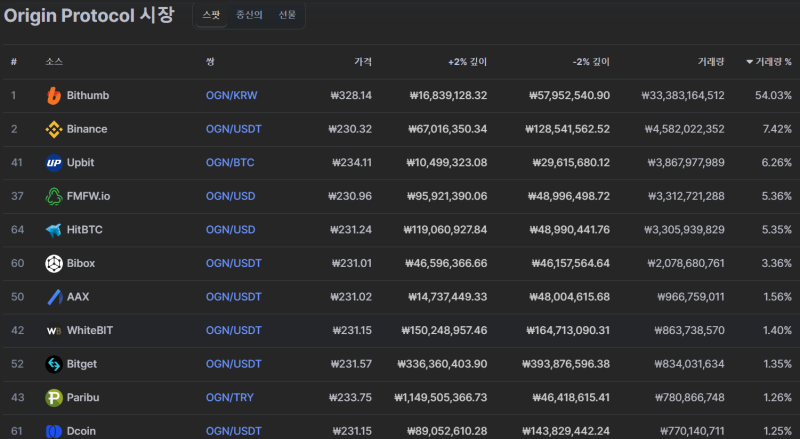Click the FMFW.io exchange logo icon
The image size is (800, 439).
(x=54, y=196)
